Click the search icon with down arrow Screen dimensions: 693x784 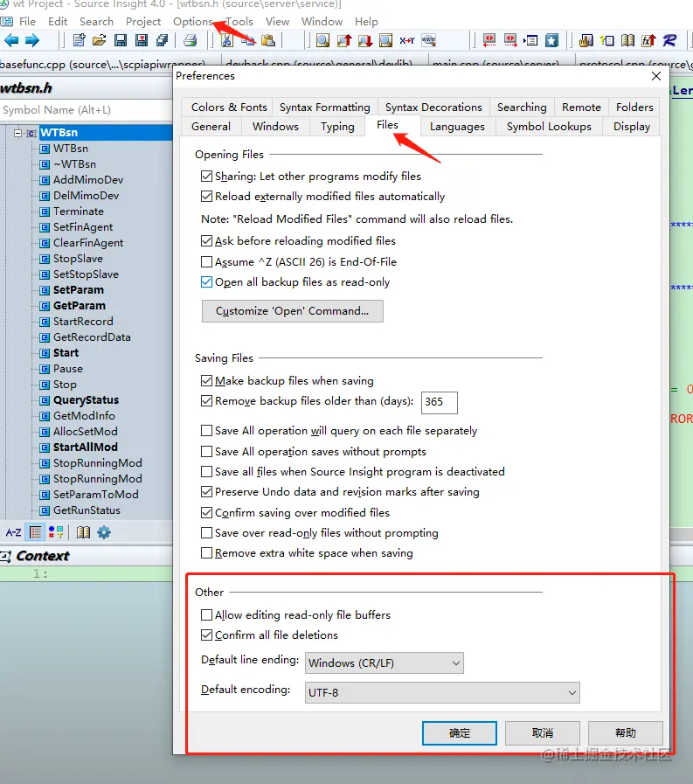point(365,40)
